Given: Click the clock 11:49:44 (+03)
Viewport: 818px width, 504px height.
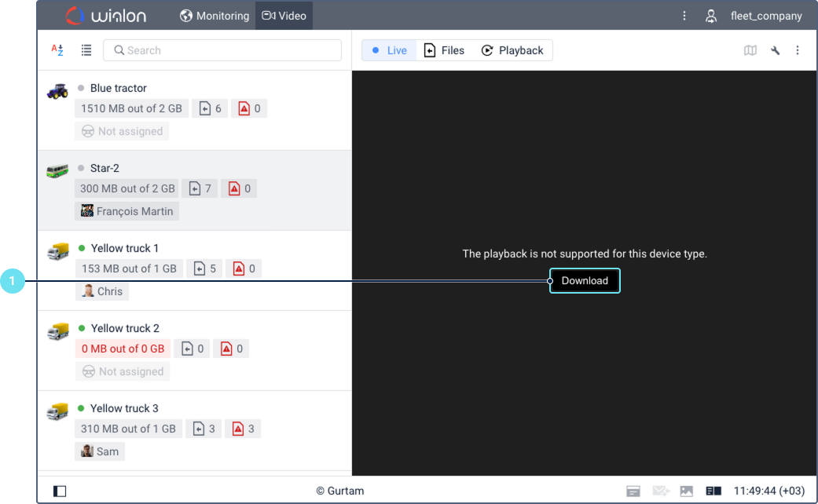Looking at the screenshot, I should (769, 491).
